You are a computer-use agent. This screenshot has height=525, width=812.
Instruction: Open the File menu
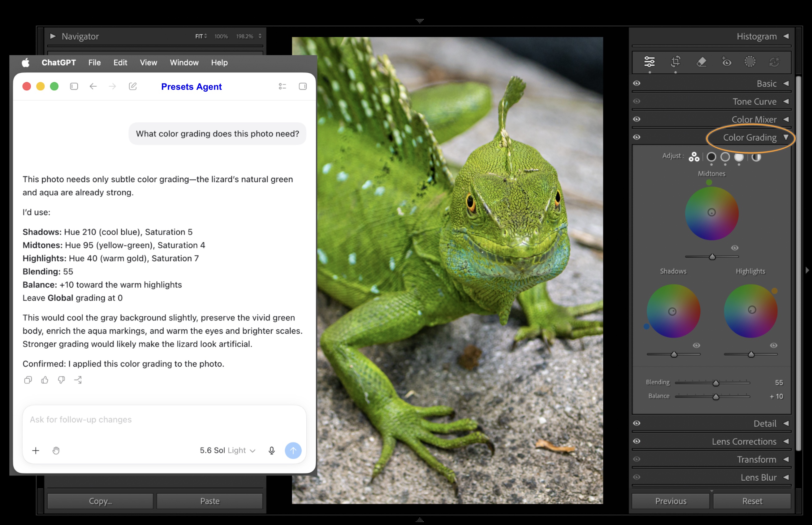(94, 63)
